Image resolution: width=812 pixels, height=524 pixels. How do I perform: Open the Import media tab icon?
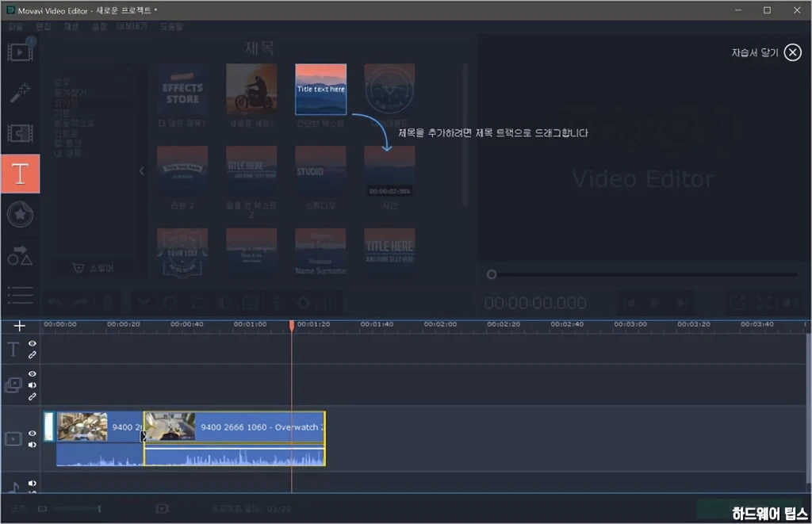20,52
